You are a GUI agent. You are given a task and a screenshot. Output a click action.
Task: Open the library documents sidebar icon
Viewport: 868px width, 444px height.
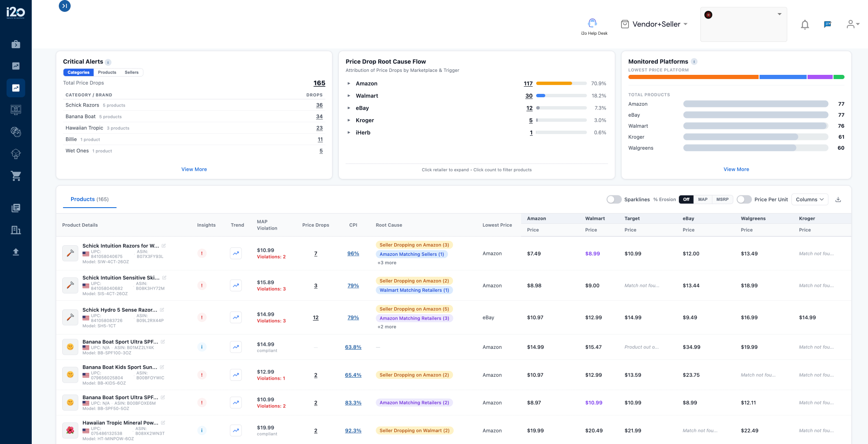click(16, 208)
